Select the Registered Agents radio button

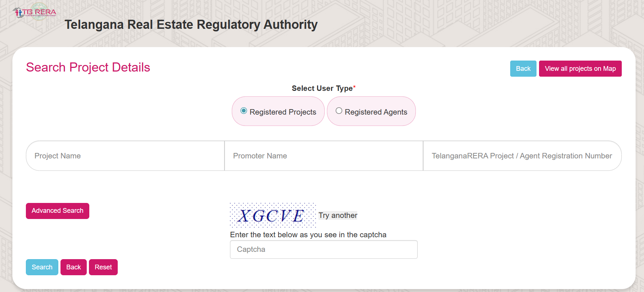coord(339,111)
